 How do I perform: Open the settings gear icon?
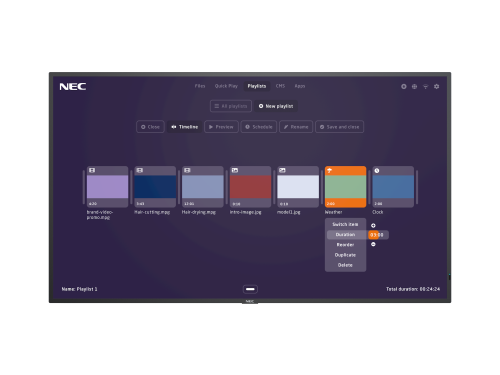(x=436, y=86)
